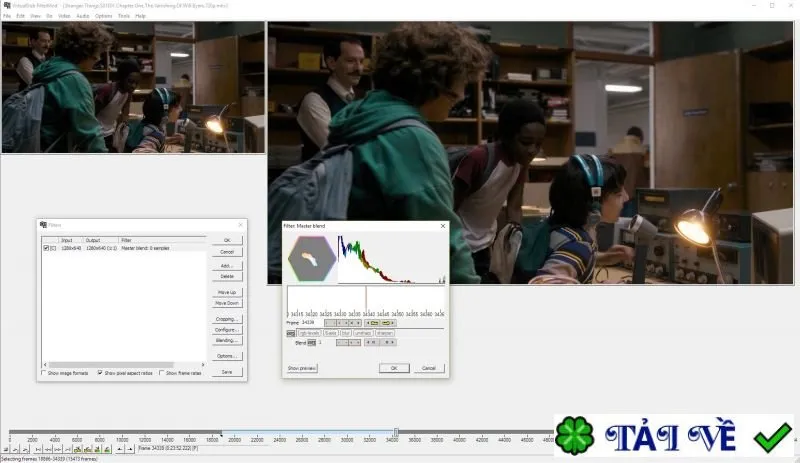Open the View menu

coord(35,16)
